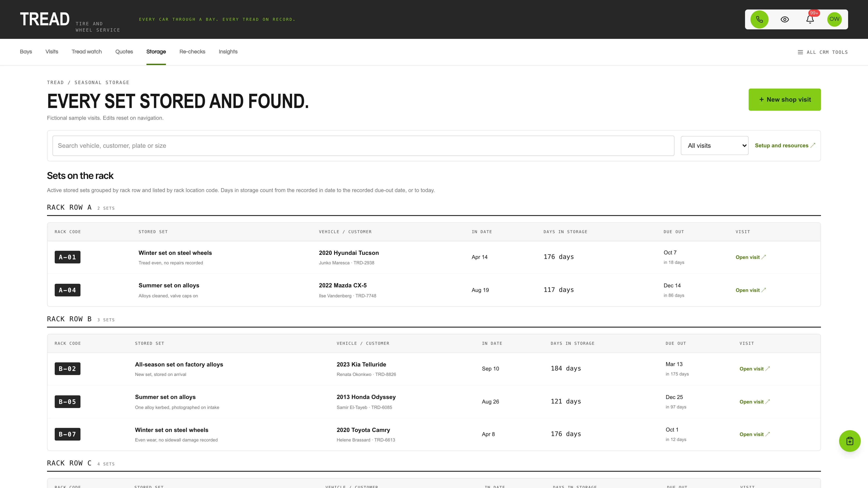Go to the Bays tab
Image resolution: width=868 pixels, height=488 pixels.
(26, 52)
